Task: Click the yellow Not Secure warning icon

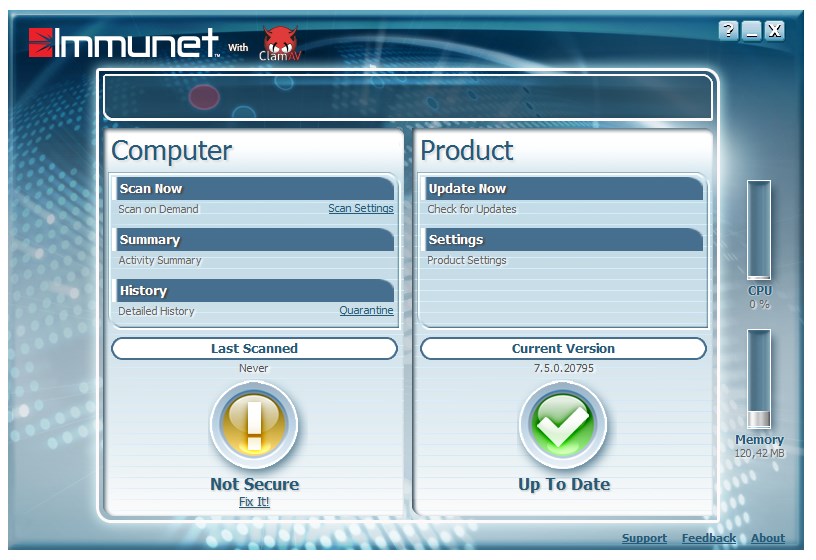Action: coord(253,424)
